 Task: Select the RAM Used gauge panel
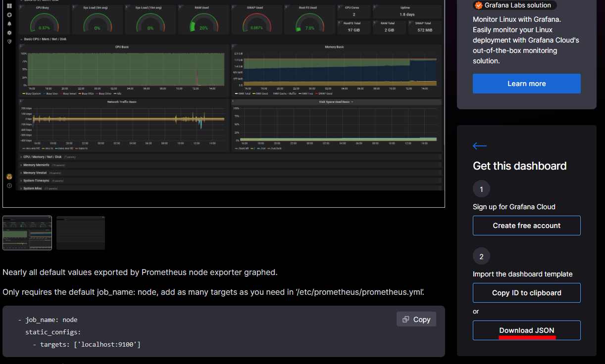[x=203, y=19]
